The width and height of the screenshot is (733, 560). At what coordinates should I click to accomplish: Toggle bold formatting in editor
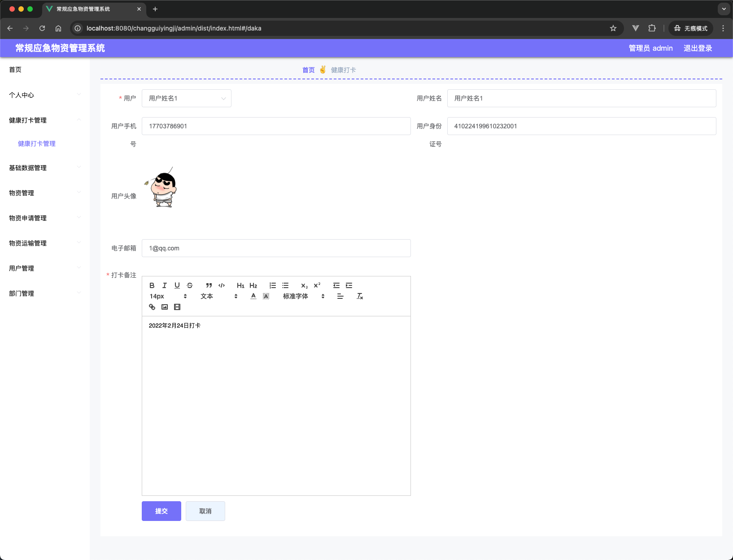click(152, 285)
